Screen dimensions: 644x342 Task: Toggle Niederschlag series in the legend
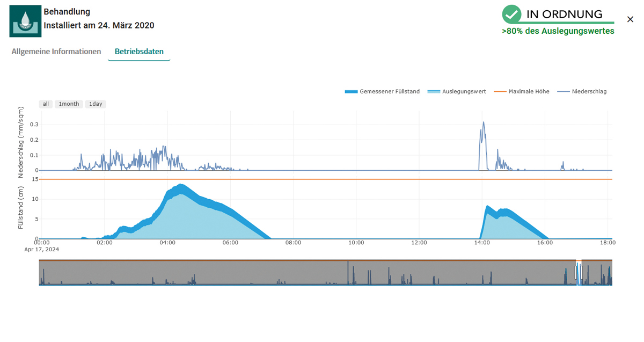(x=582, y=92)
